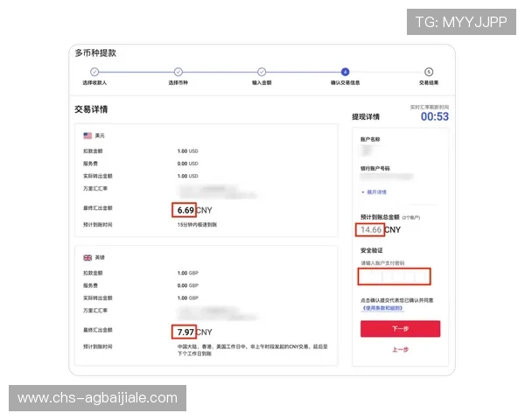Expand 展开详情 under bank account number
Image resolution: width=525 pixels, height=420 pixels.
coord(374,192)
